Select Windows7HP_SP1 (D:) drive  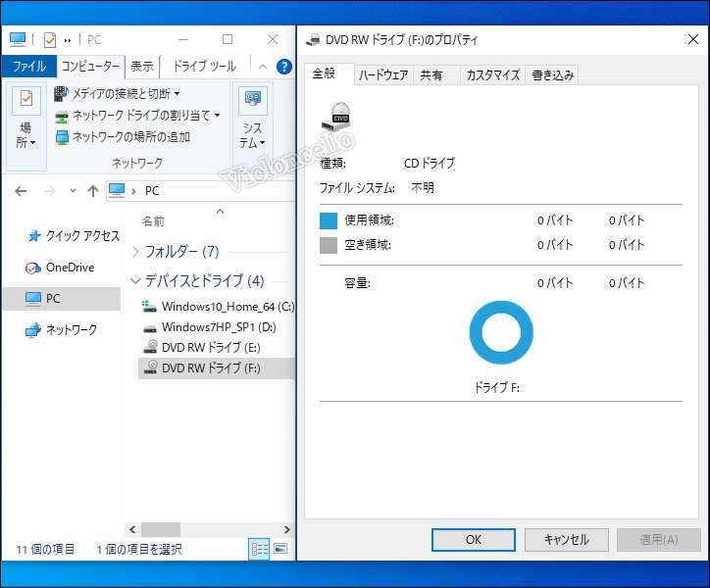coord(209,327)
